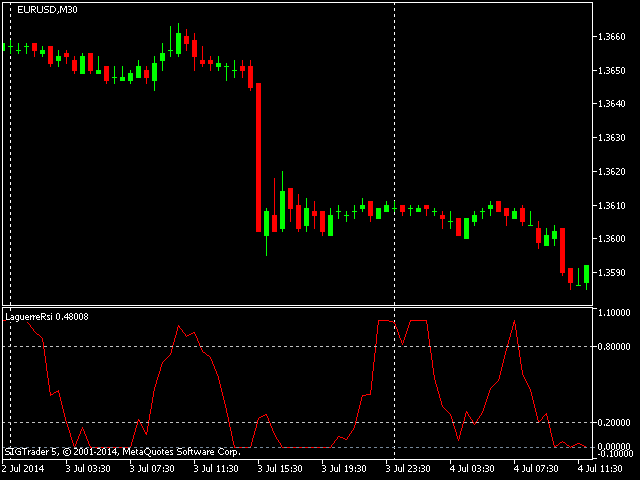Click the 1.3660 price scale label
640x480 pixels.
pos(611,37)
